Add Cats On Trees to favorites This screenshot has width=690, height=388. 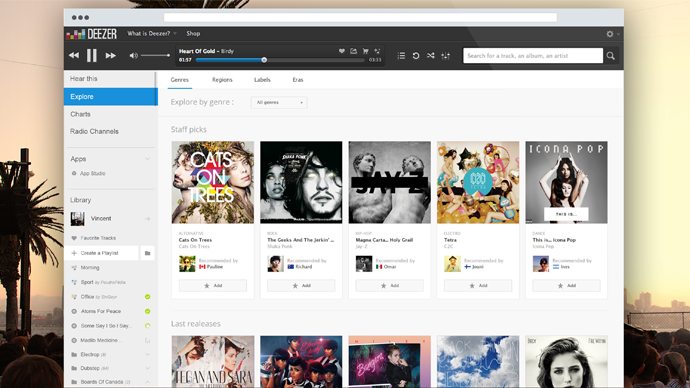[213, 286]
